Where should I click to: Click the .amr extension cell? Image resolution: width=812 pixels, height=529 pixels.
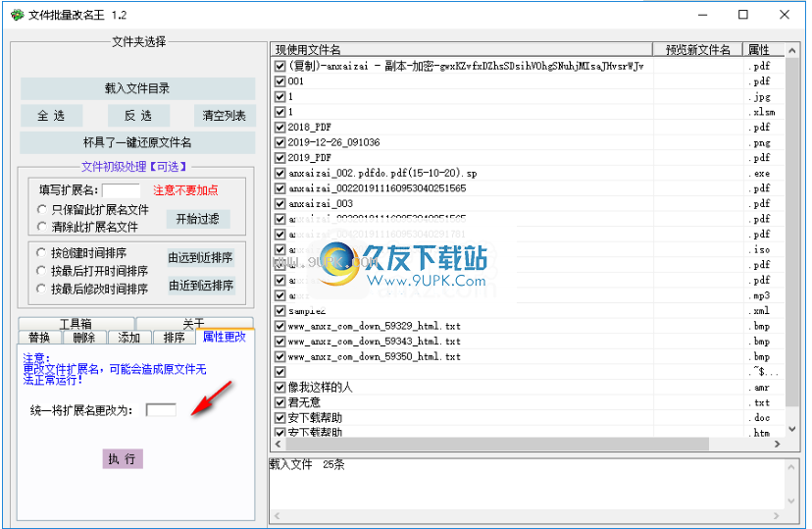click(759, 387)
